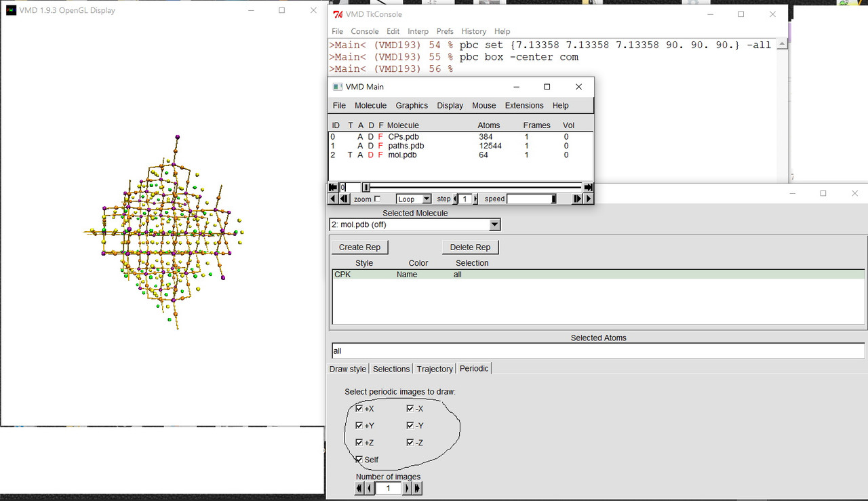Uncheck the +X periodic image
868x501 pixels.
tap(359, 408)
